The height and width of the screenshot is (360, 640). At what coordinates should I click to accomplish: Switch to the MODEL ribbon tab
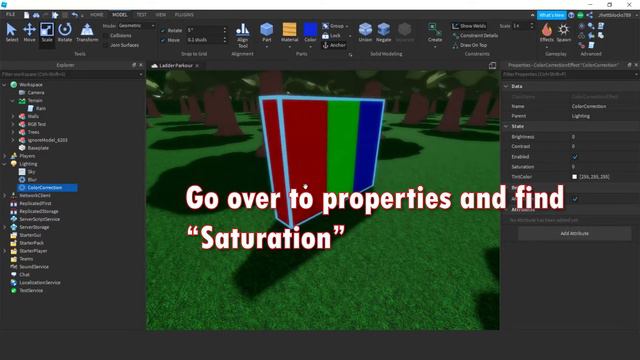[120, 15]
